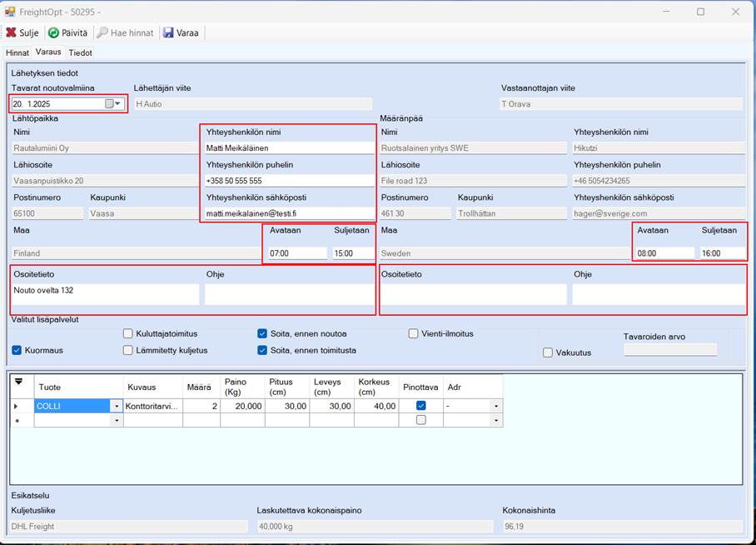Click the billable weight field 40,000 kg

(376, 526)
